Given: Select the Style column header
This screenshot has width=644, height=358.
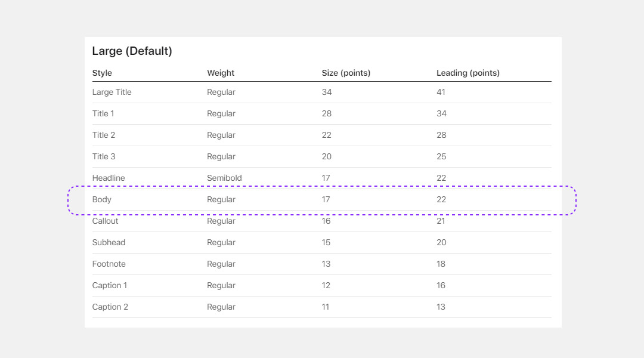Looking at the screenshot, I should coord(102,73).
